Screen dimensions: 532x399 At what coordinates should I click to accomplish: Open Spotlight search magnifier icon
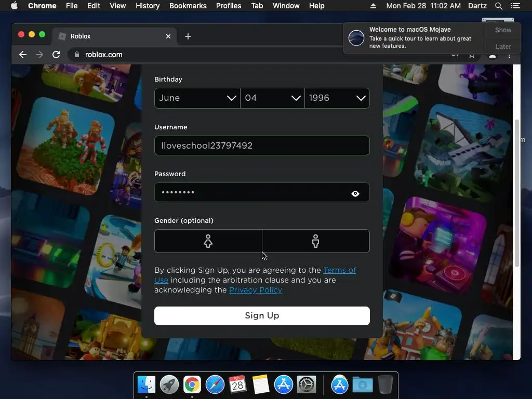tap(498, 6)
